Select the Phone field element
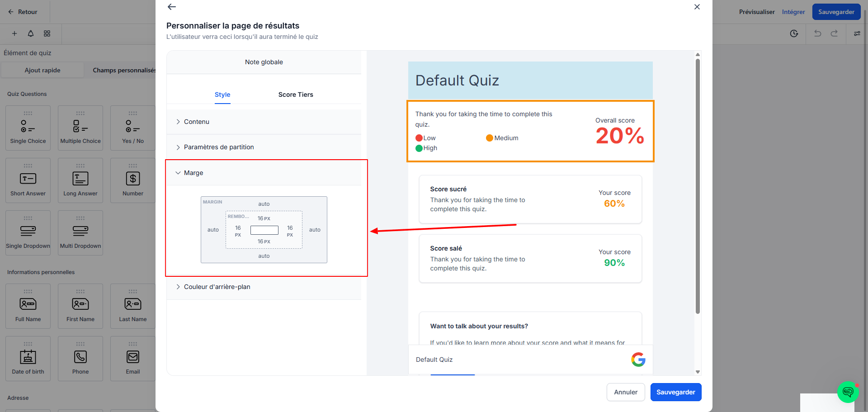The width and height of the screenshot is (868, 412). (x=80, y=359)
